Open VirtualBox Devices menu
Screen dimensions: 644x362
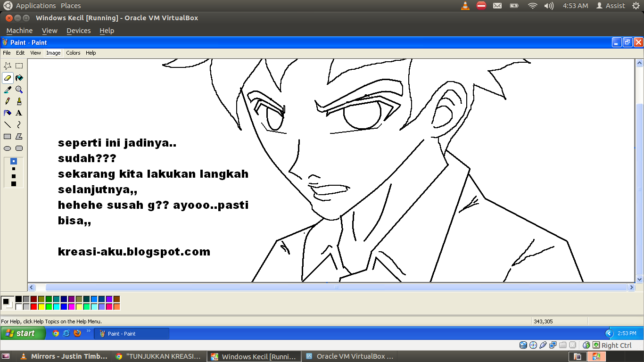click(x=78, y=31)
